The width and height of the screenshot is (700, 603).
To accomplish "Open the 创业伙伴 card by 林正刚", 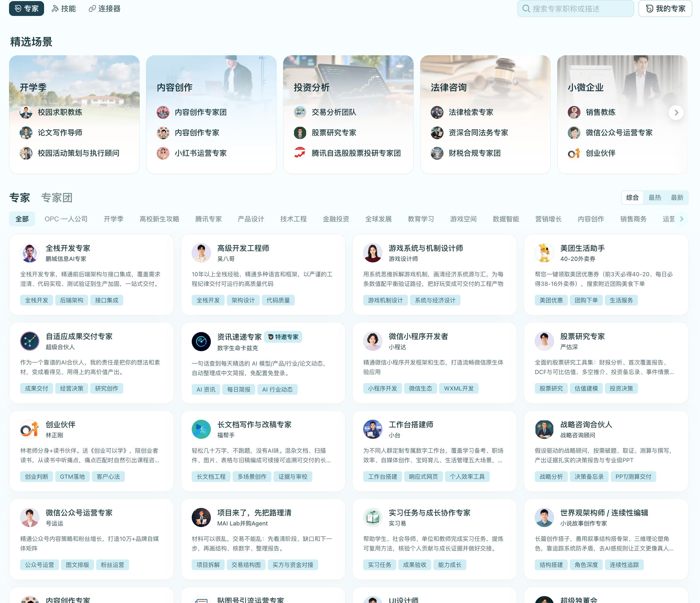I will 92,451.
